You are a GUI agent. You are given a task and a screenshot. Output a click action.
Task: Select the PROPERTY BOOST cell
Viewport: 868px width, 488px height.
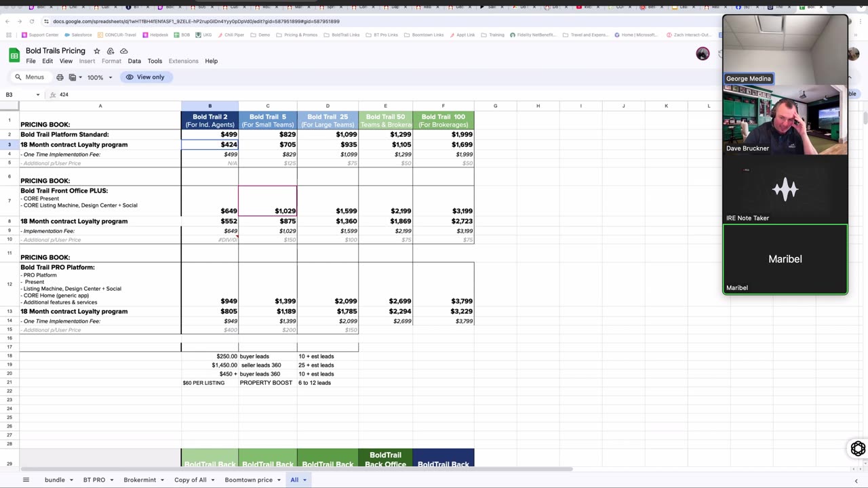[268, 383]
